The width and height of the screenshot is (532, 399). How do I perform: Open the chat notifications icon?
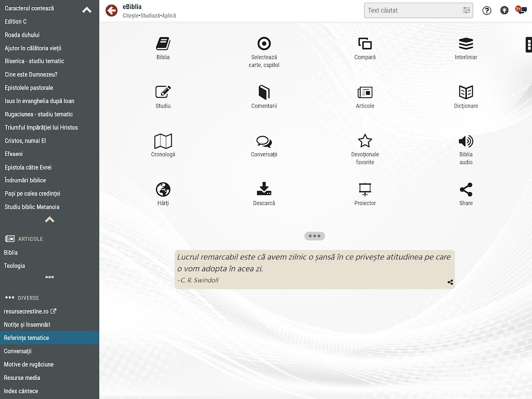[521, 10]
